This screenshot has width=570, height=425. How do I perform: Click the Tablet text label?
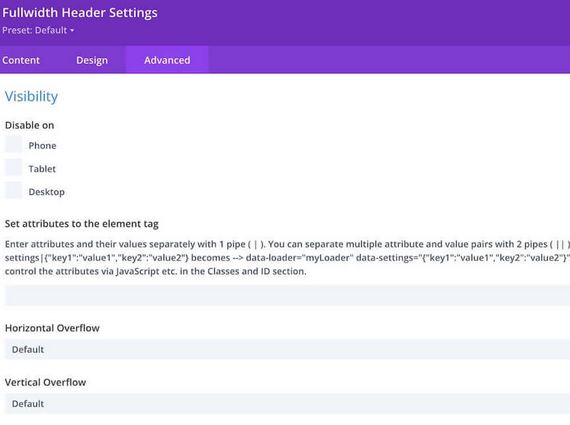tap(42, 169)
